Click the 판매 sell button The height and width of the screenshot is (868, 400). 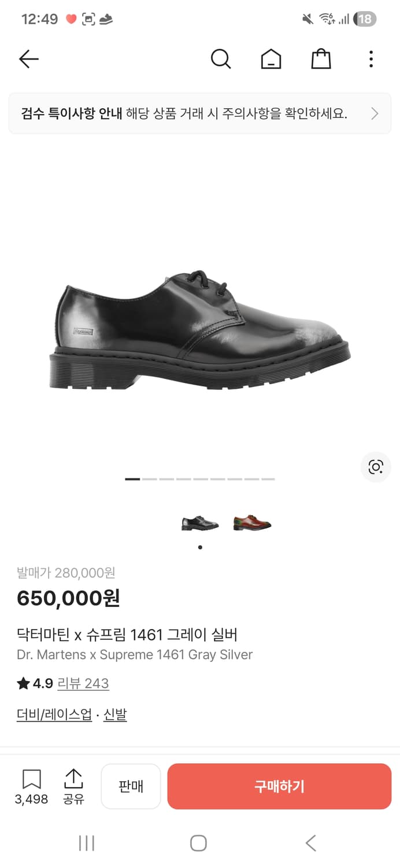(x=131, y=786)
